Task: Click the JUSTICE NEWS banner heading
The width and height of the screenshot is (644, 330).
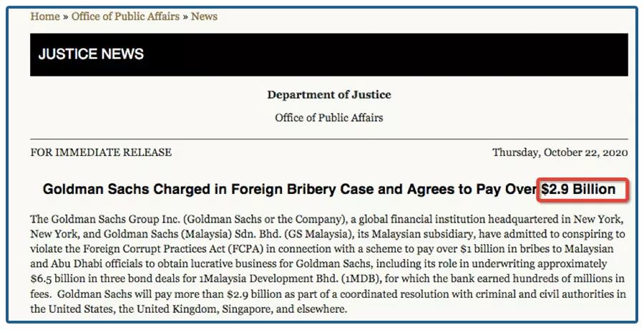Action: 91,54
